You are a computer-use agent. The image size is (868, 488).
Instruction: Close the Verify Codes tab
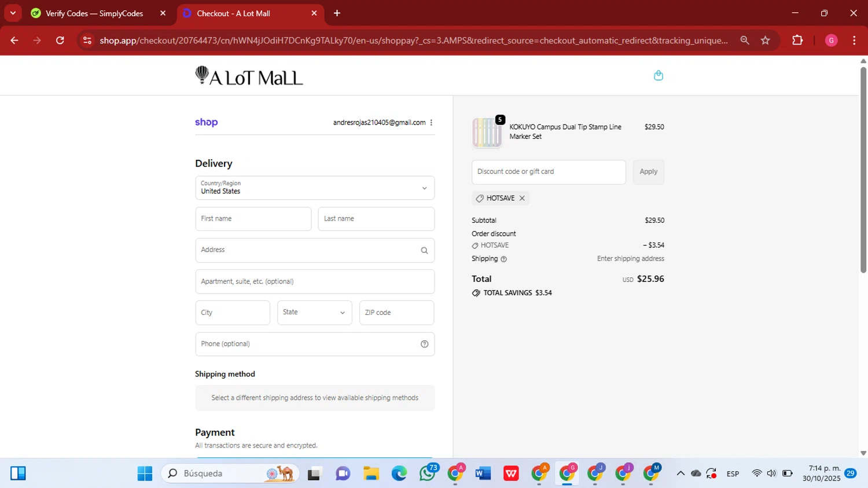pyautogui.click(x=163, y=13)
